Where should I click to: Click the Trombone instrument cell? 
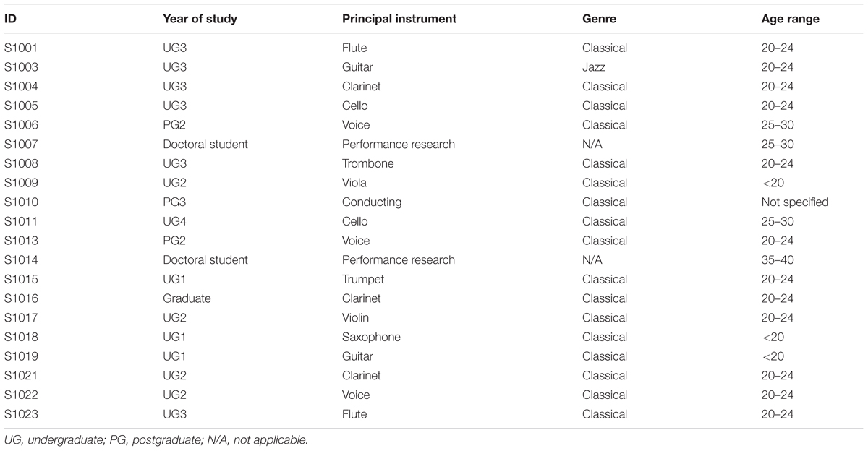367,163
